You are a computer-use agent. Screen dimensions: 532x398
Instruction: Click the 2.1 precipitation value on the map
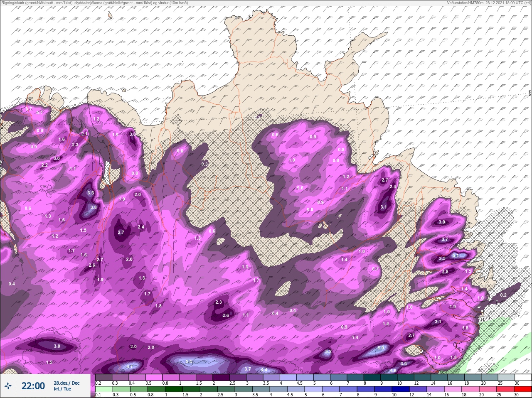tap(85, 134)
